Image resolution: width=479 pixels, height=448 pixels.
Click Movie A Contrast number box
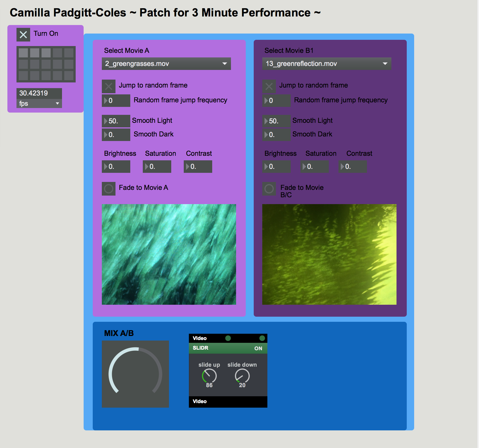coord(198,167)
